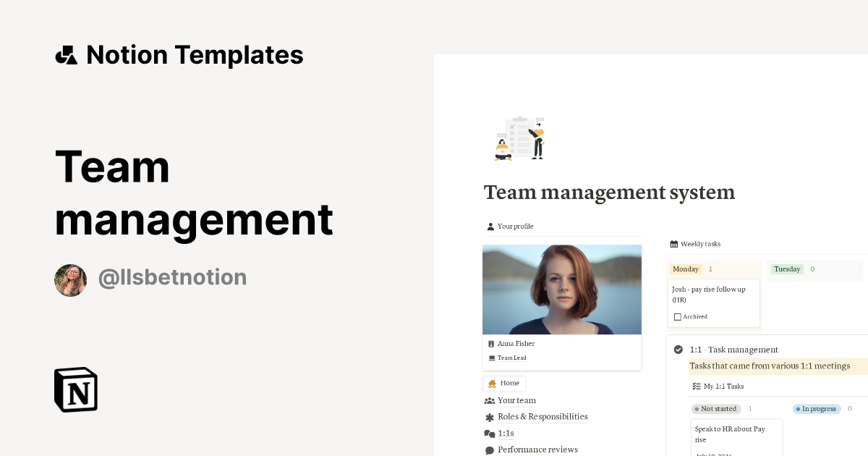This screenshot has height=456, width=868.
Task: Select the Tuesday weekly tasks column
Action: click(787, 269)
